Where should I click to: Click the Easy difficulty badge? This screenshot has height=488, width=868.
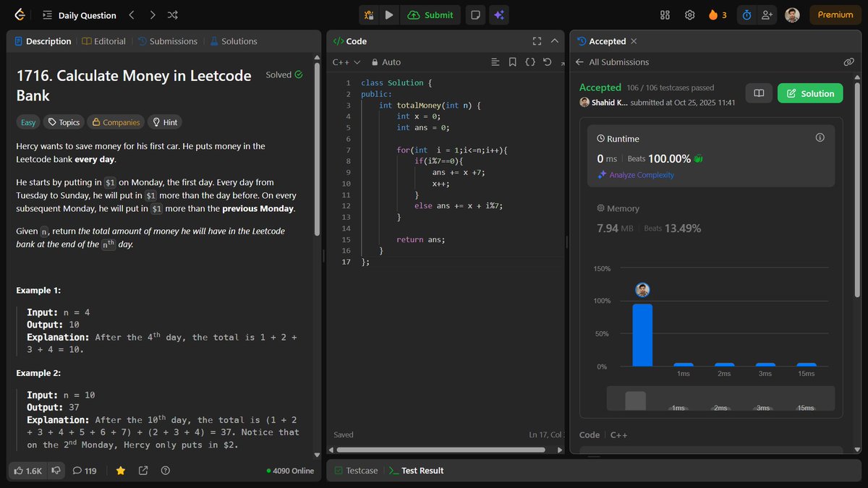tap(28, 122)
